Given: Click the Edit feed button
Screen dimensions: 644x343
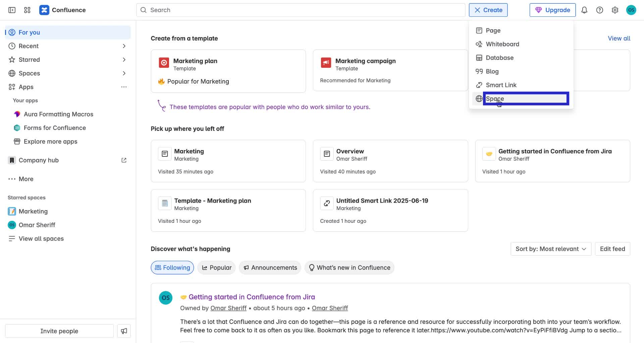Looking at the screenshot, I should click(612, 249).
